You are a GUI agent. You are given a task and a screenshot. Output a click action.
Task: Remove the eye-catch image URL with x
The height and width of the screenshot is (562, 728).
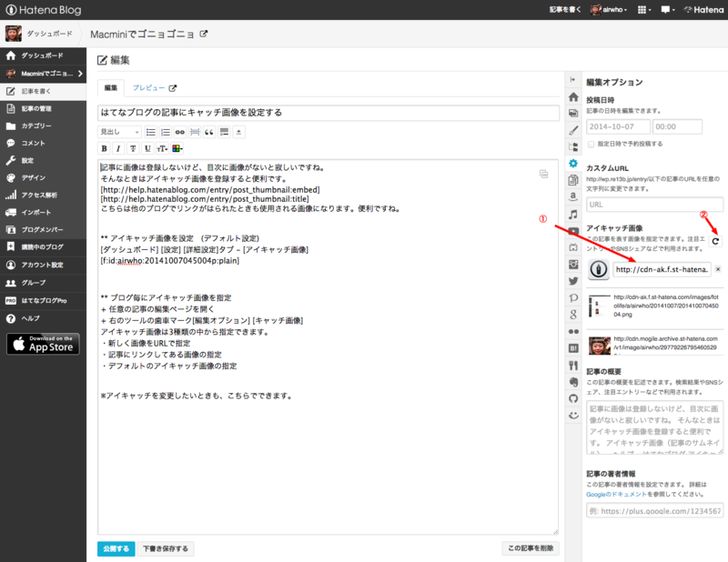click(x=718, y=269)
